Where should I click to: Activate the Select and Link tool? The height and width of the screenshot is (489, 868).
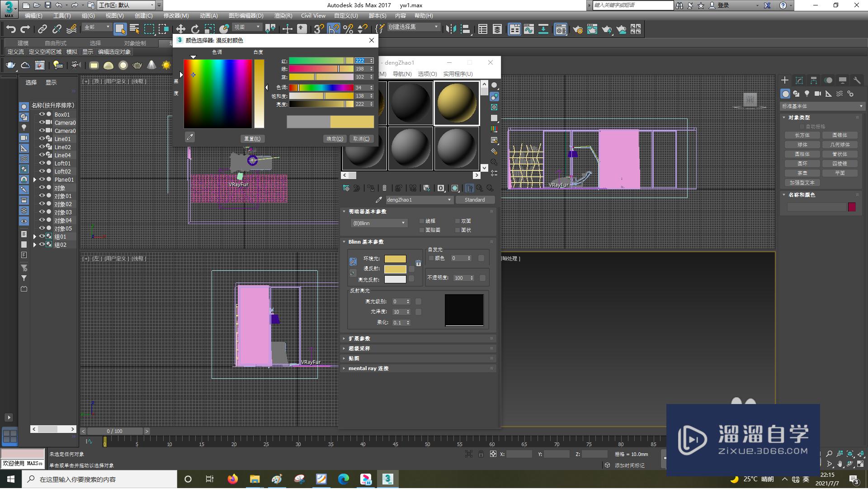pyautogui.click(x=42, y=29)
